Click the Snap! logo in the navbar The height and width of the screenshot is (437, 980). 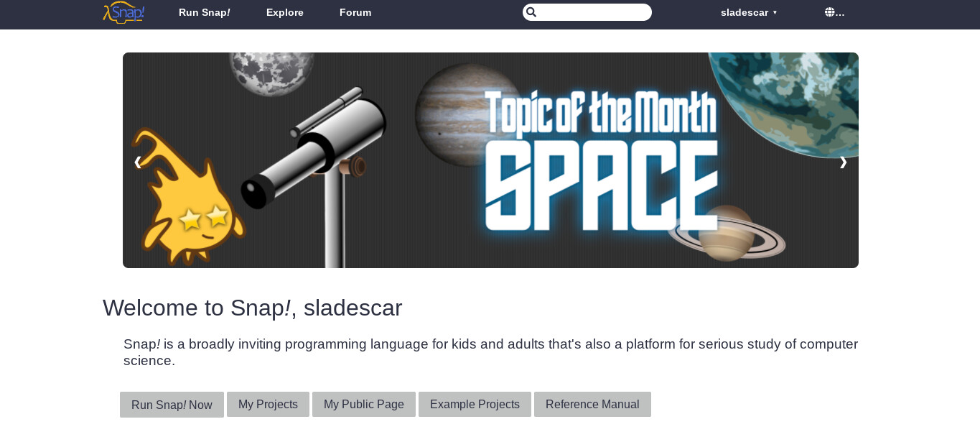[x=124, y=12]
